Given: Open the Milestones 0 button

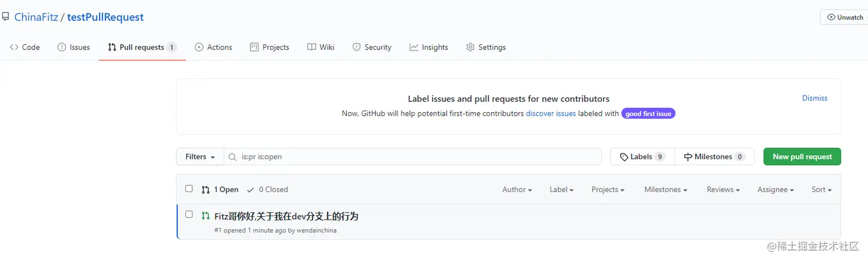Looking at the screenshot, I should point(714,156).
